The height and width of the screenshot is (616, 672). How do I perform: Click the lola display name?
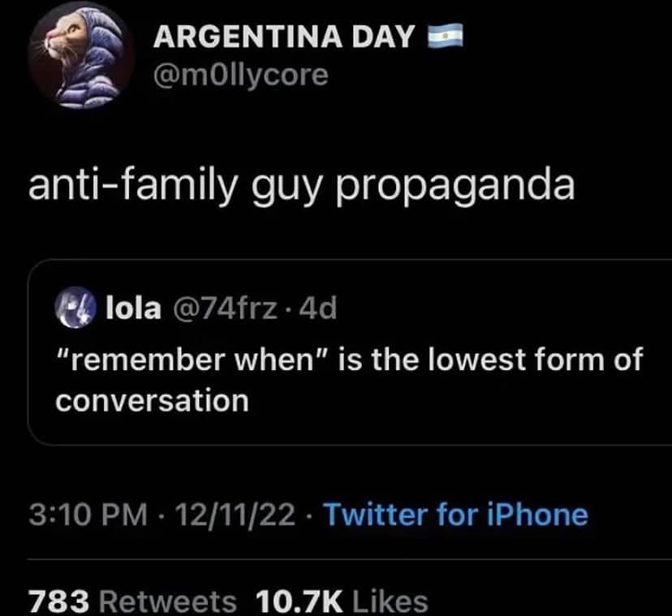point(122,308)
